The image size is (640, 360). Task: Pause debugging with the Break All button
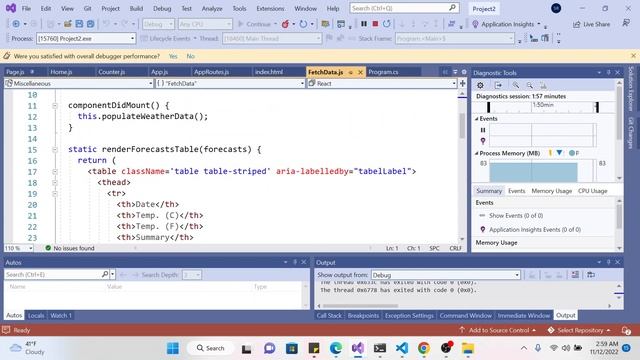coord(364,24)
